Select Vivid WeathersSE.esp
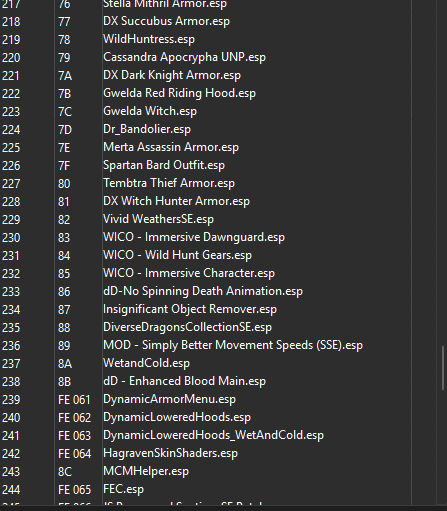The image size is (447, 511). click(158, 219)
